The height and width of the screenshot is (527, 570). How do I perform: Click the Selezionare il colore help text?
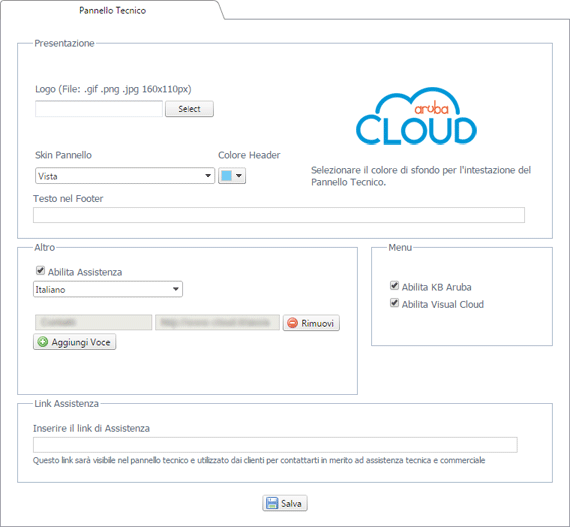coord(421,176)
